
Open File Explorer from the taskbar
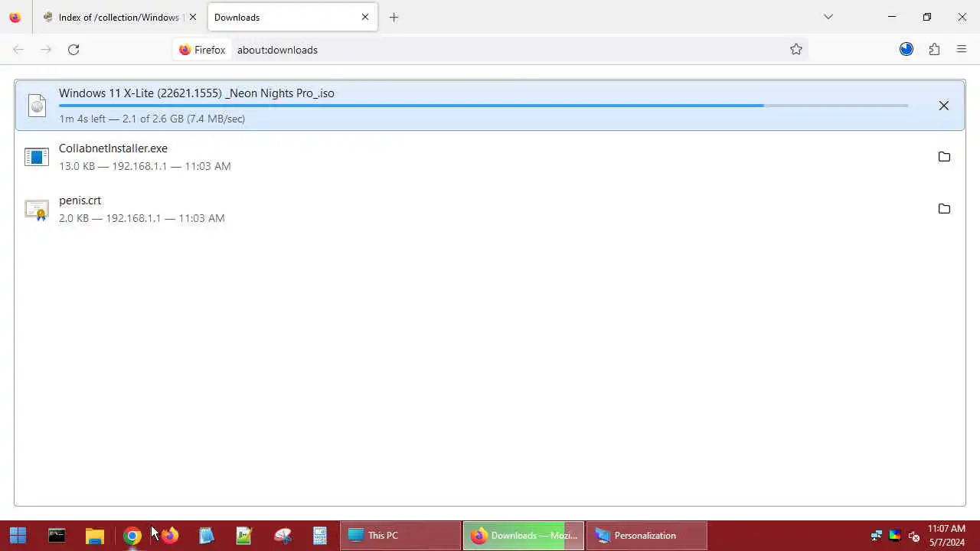94,536
